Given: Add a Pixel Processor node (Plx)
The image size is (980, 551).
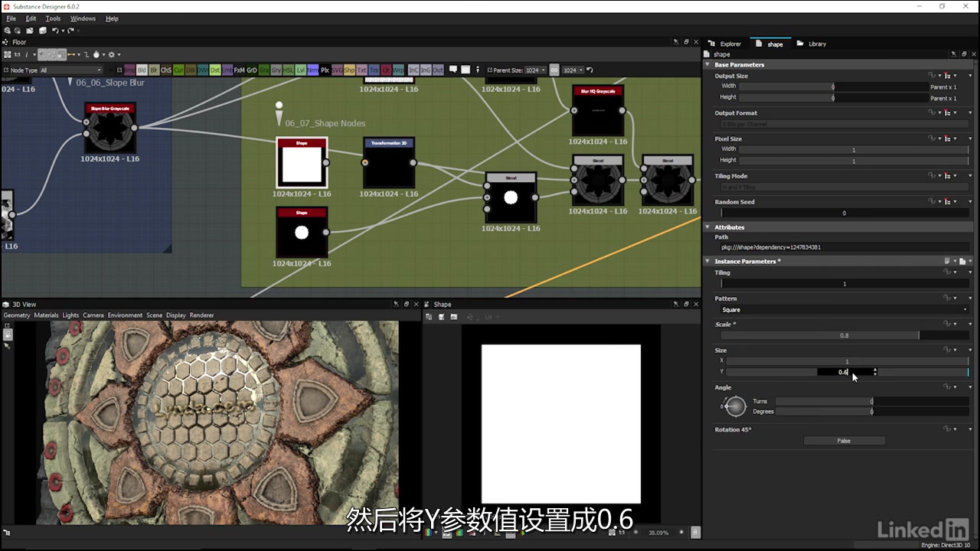Looking at the screenshot, I should click(325, 70).
